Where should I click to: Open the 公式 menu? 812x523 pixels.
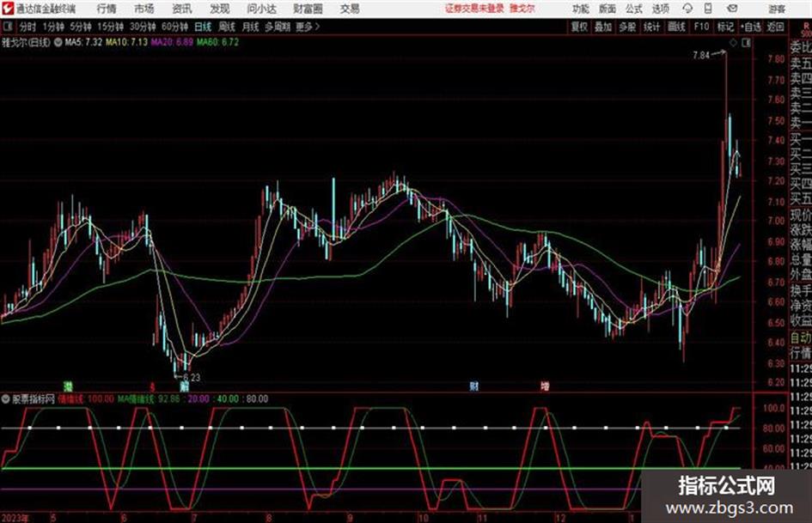click(634, 9)
